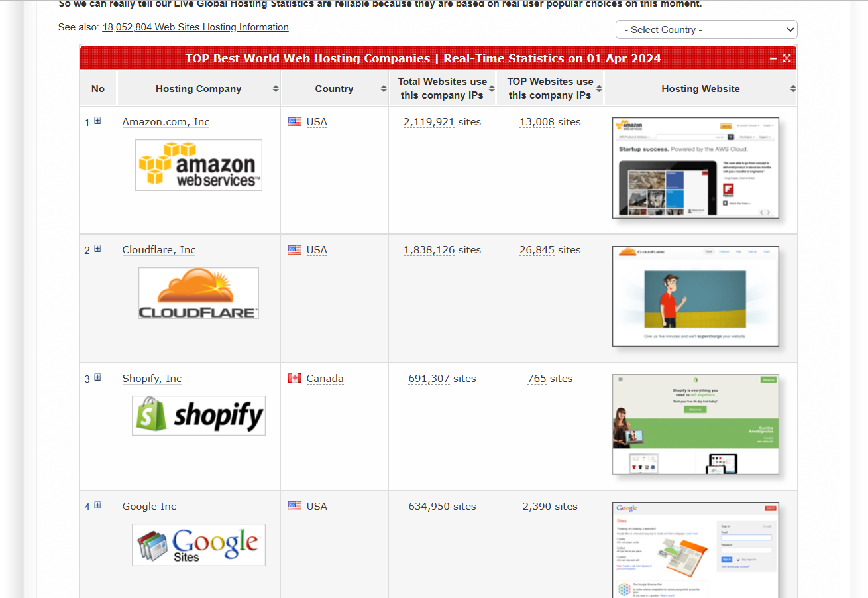Viewport: 868px width, 598px height.
Task: Sort by Total Websites use this company IPs
Action: [x=442, y=89]
